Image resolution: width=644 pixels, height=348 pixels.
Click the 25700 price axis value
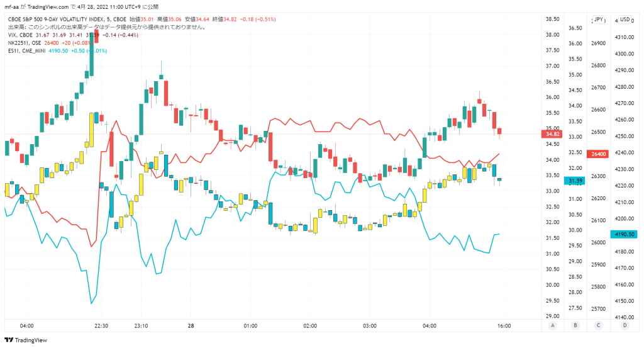[599, 308]
